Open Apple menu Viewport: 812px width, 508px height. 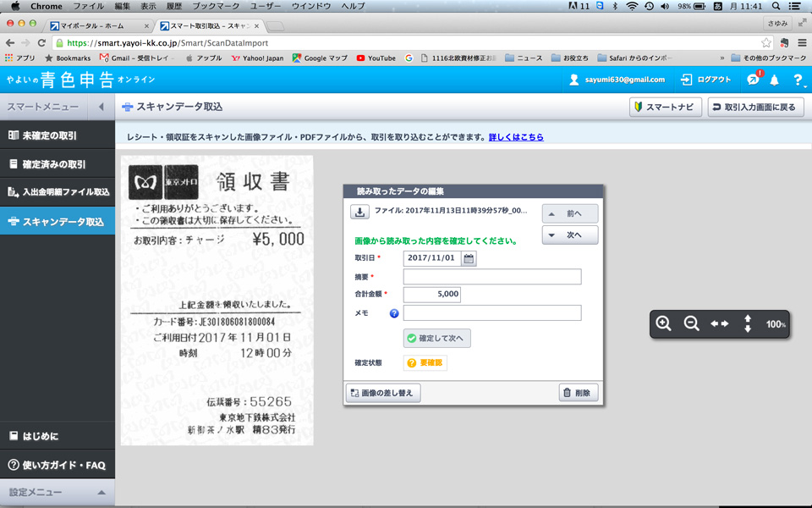[x=15, y=6]
